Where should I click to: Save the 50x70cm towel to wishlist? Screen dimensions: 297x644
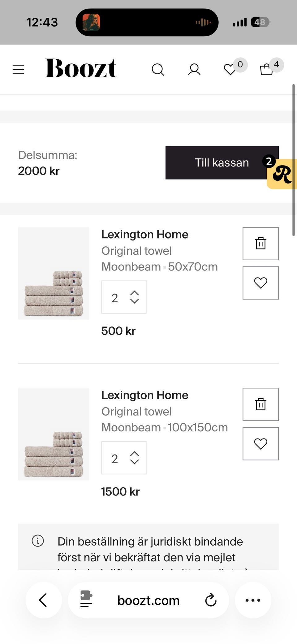pos(260,283)
